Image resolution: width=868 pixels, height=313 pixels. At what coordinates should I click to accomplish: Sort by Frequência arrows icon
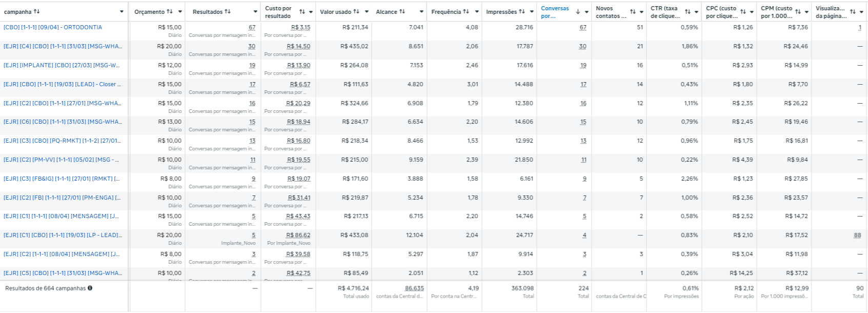466,11
